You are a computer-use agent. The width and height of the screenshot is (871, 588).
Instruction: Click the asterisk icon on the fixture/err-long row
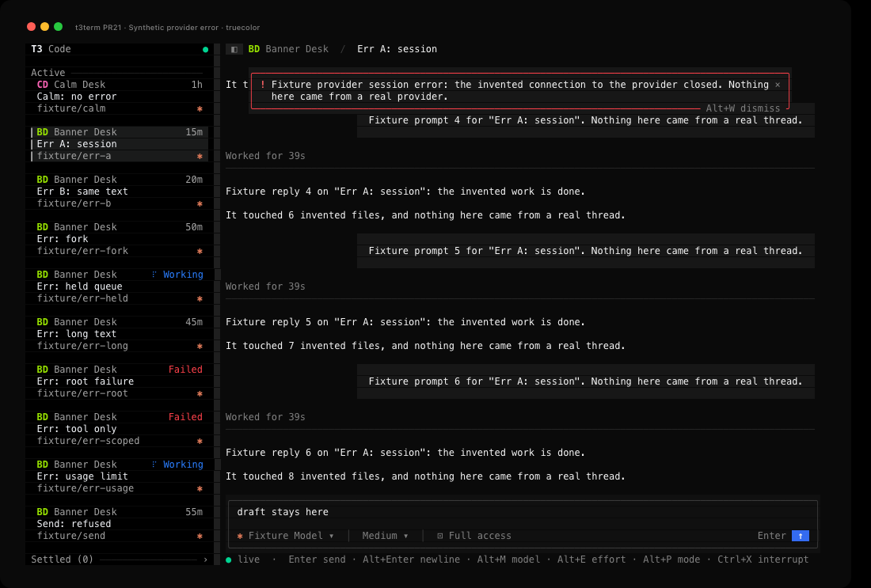pos(200,347)
